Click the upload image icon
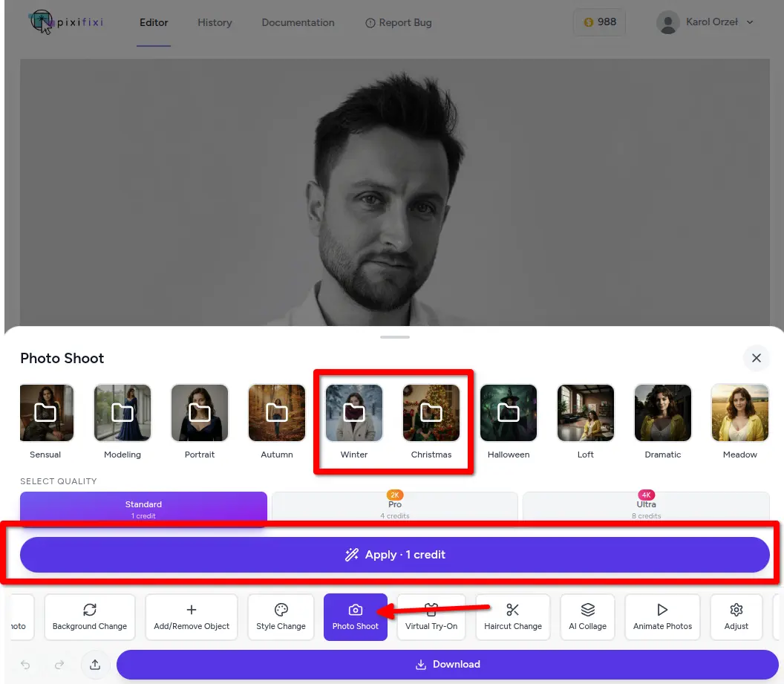The height and width of the screenshot is (684, 784). 95,665
